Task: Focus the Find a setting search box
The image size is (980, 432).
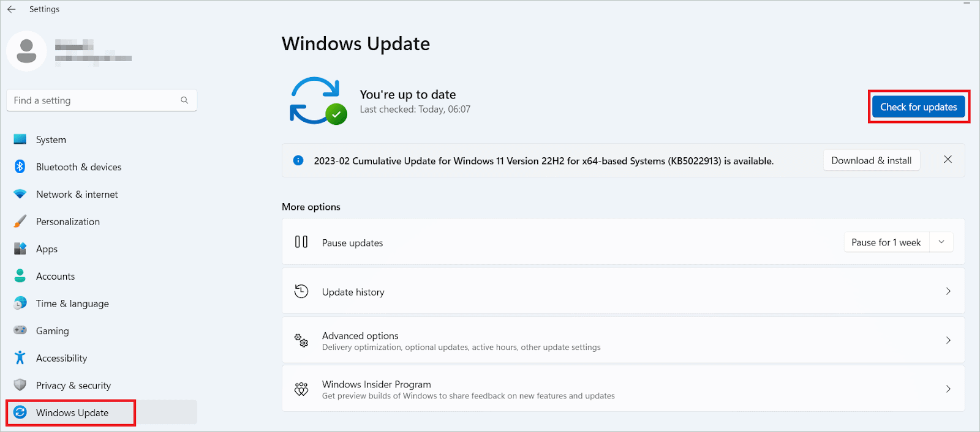Action: pos(102,100)
